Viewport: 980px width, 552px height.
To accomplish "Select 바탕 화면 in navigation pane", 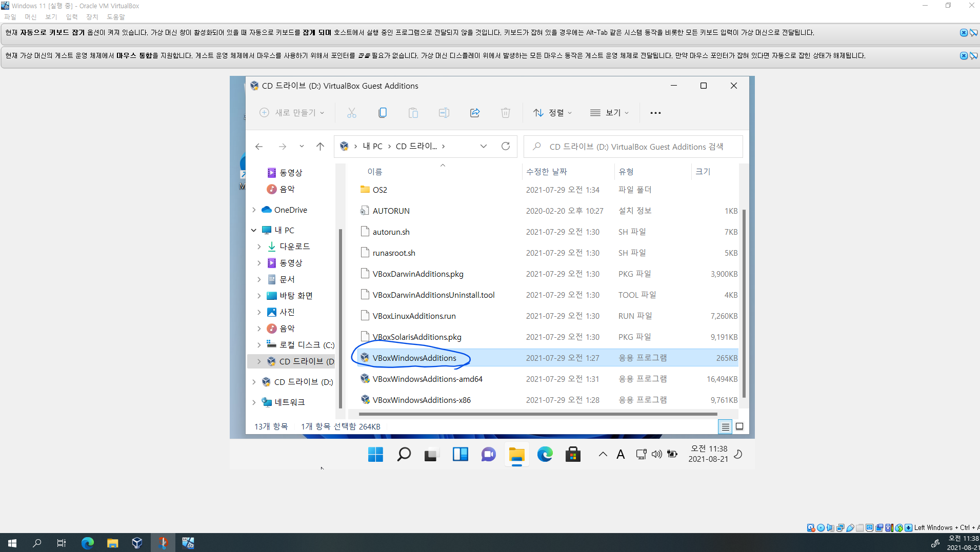I will [x=296, y=296].
